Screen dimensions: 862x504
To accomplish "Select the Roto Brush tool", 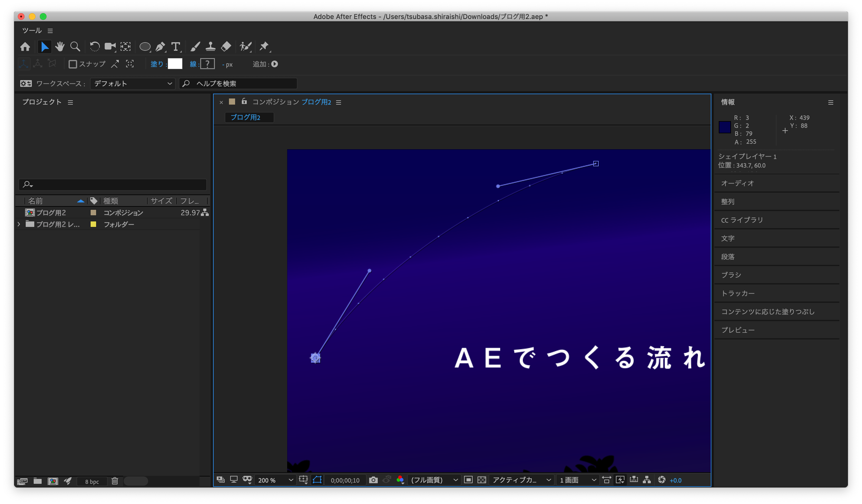I will [245, 46].
